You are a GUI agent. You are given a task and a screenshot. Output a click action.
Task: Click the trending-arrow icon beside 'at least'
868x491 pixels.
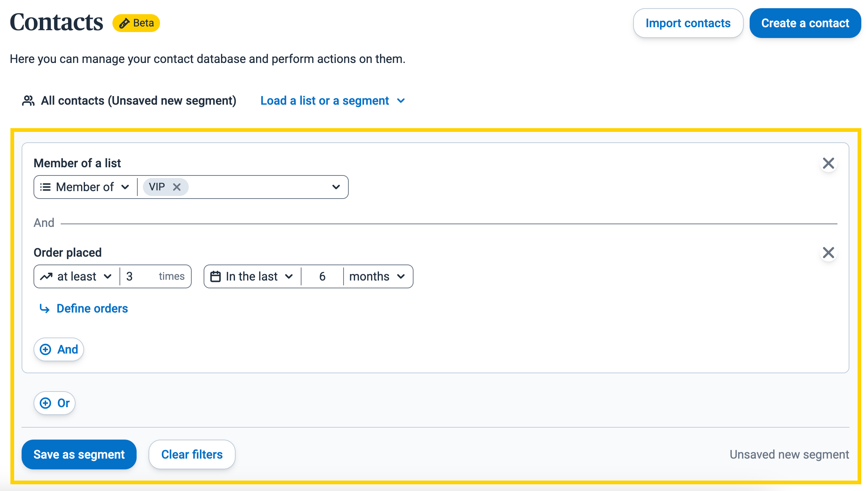tap(46, 276)
